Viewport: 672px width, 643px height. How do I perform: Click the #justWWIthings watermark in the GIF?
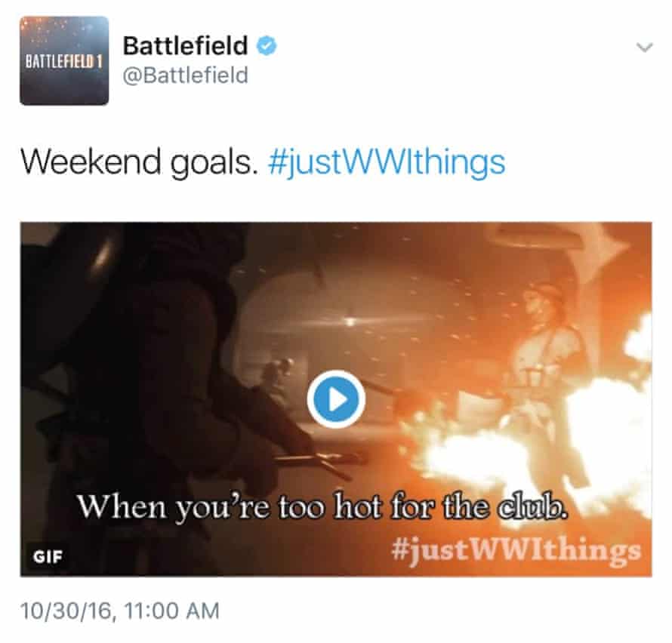[x=516, y=551]
